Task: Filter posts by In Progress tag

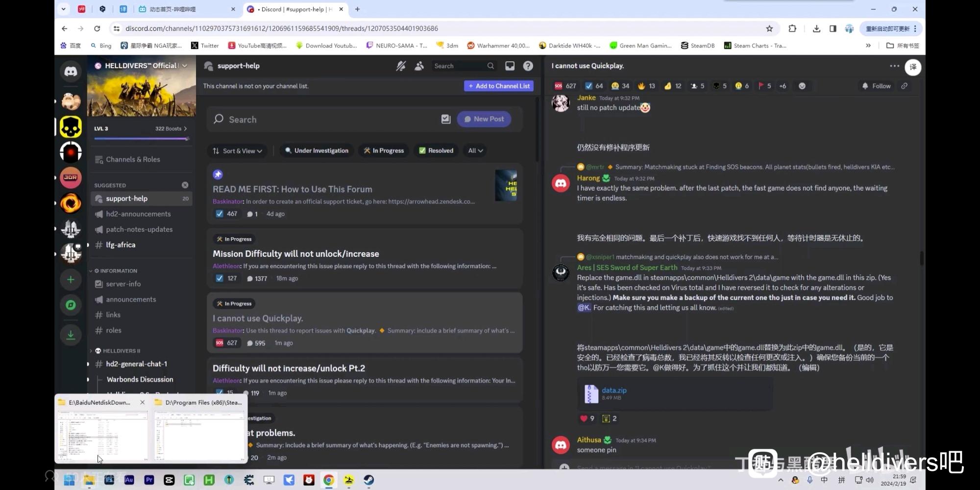Action: pos(384,150)
